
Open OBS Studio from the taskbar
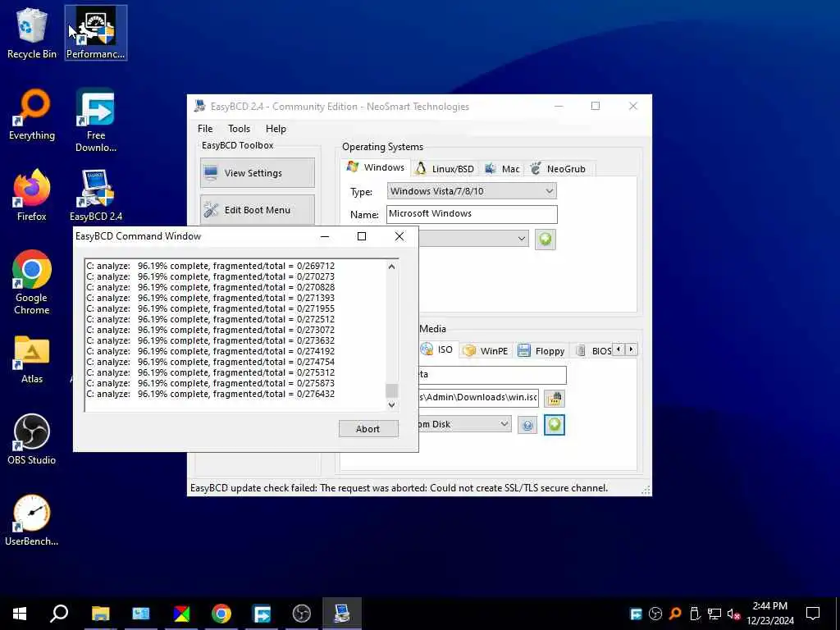302,614
